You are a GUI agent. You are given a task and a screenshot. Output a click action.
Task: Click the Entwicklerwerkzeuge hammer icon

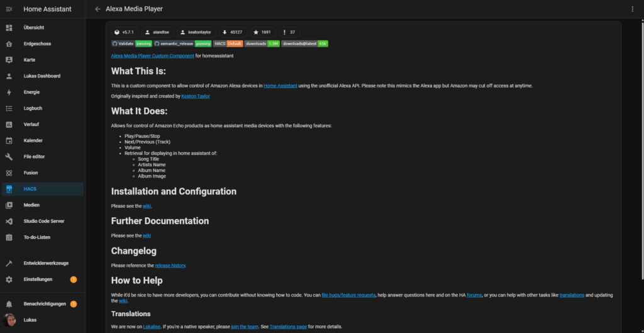point(9,263)
